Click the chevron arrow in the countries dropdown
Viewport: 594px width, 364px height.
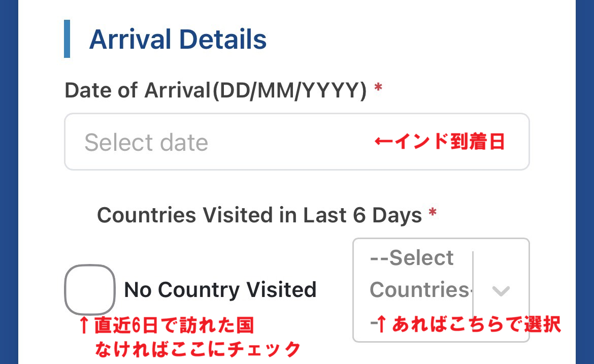pyautogui.click(x=501, y=290)
